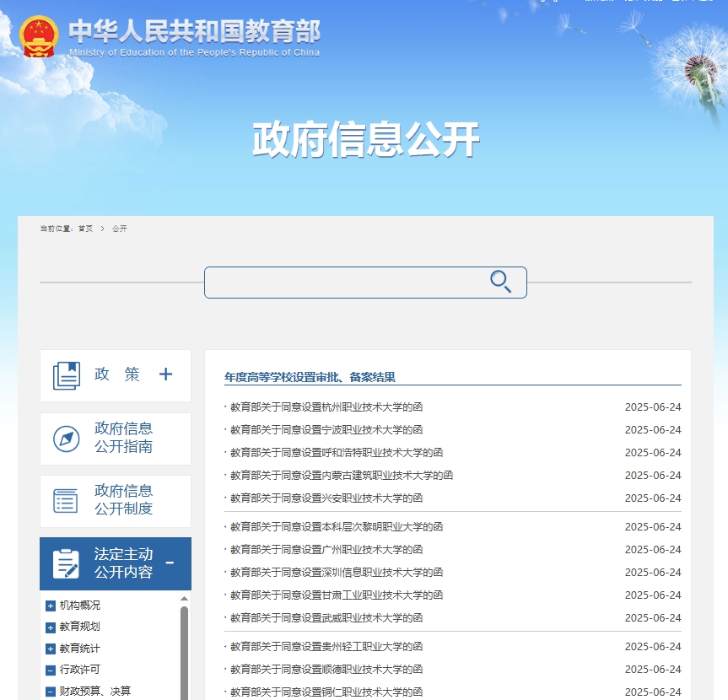Open 教育部关于同意设置深圳信息职业技术大学的函

[x=337, y=572]
